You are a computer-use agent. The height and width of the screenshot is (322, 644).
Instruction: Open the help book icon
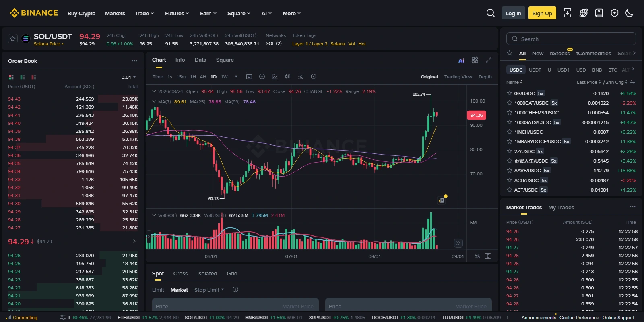[599, 13]
